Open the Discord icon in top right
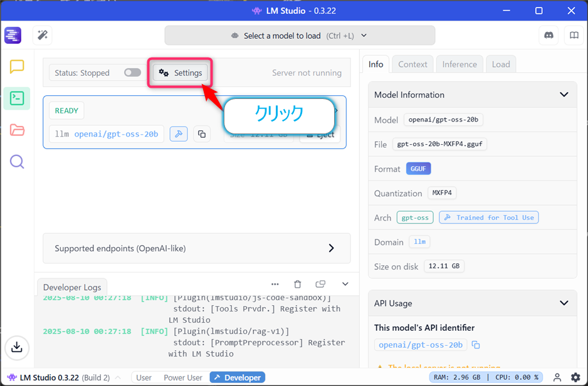The height and width of the screenshot is (386, 588). (x=549, y=35)
